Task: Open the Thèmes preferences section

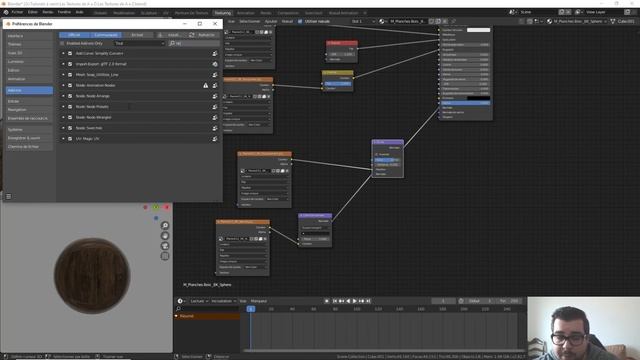Action: click(x=29, y=44)
